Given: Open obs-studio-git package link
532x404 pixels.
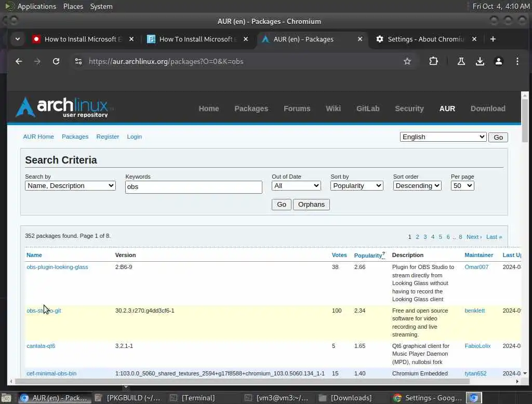Looking at the screenshot, I should (x=44, y=311).
